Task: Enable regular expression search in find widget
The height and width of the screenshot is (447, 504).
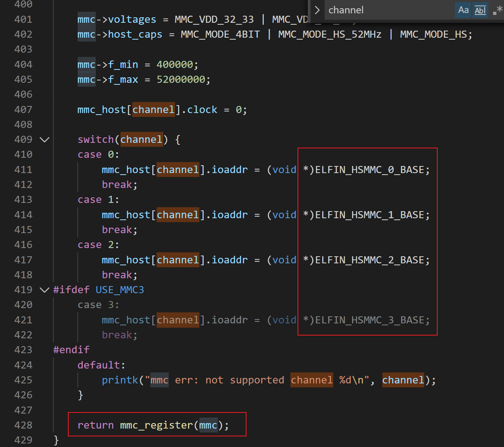Action: point(497,10)
